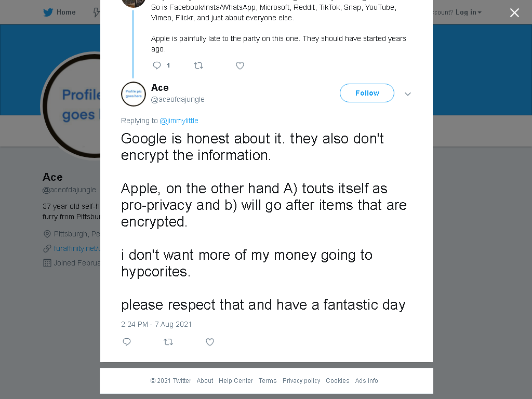Like Ace's tweet with the heart icon
Image resolution: width=532 pixels, height=399 pixels.
click(210, 342)
